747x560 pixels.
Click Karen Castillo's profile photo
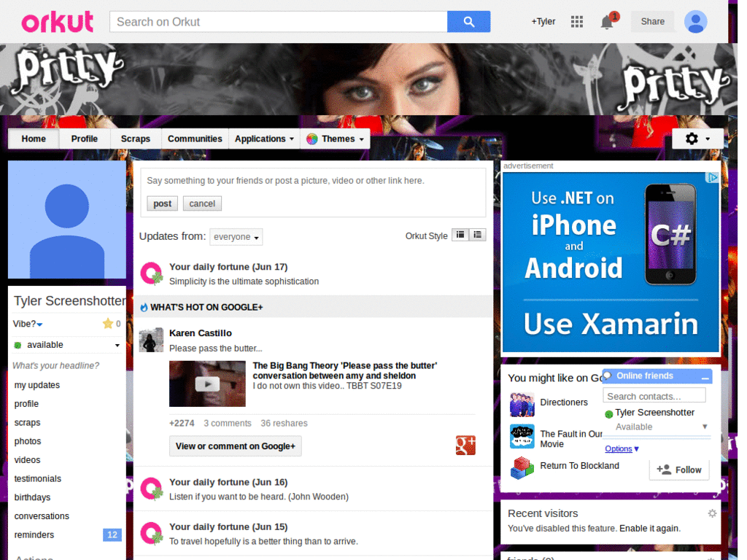click(151, 340)
